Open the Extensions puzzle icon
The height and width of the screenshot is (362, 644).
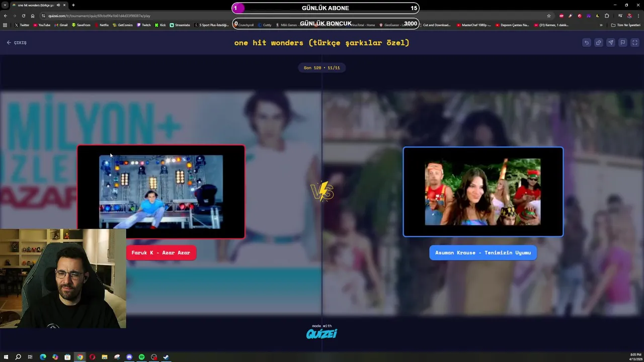607,16
